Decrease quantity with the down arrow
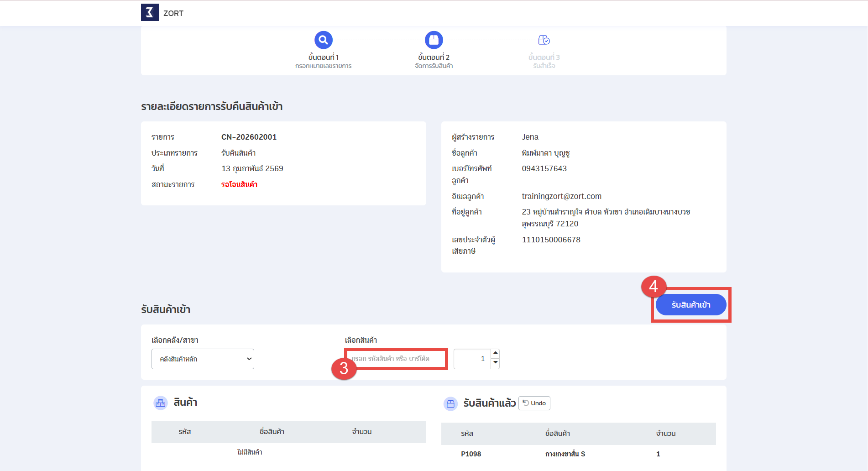This screenshot has height=471, width=868. tap(495, 363)
